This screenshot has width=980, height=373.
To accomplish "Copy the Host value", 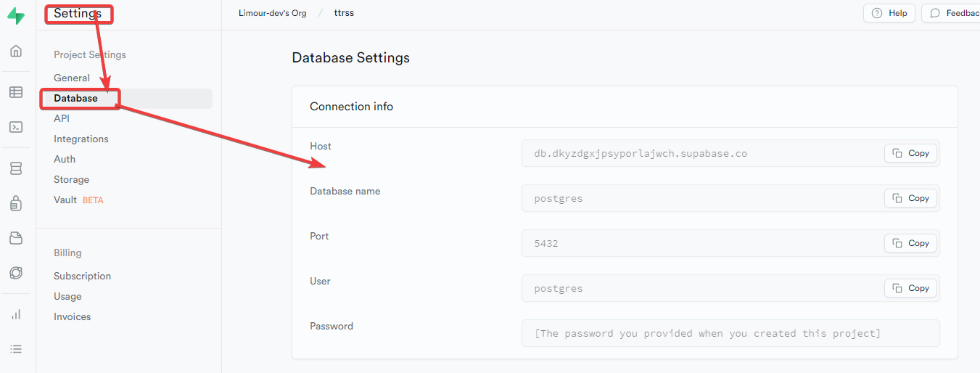I will pos(910,153).
